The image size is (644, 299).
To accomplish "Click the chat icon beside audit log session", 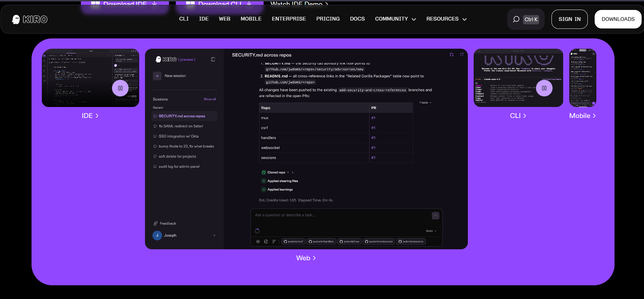I will pos(155,167).
